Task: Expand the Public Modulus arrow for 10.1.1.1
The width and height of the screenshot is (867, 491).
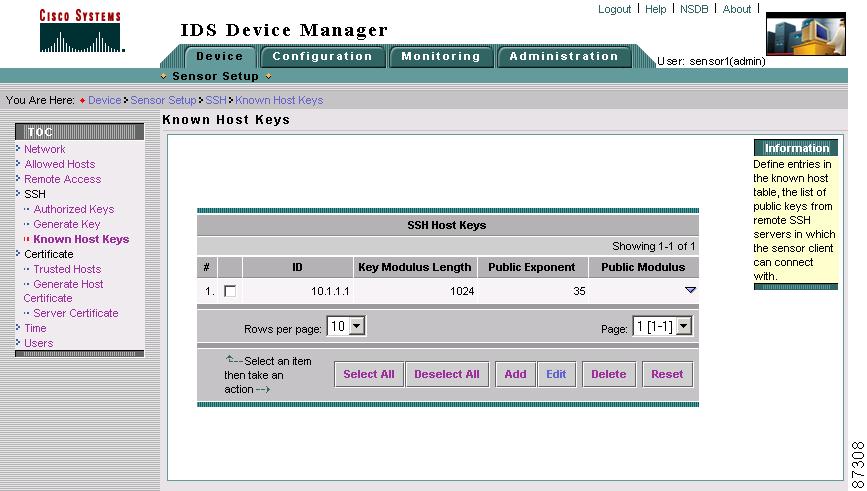Action: pyautogui.click(x=690, y=290)
